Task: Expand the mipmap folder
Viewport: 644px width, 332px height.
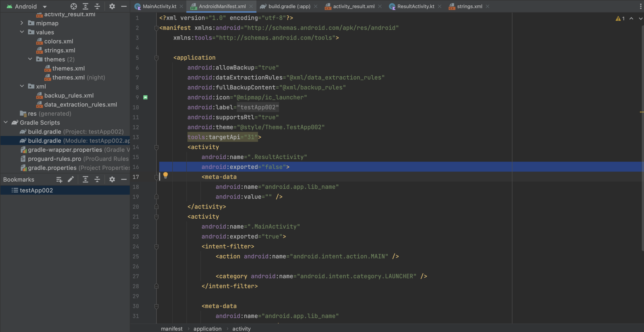Action: pos(22,23)
